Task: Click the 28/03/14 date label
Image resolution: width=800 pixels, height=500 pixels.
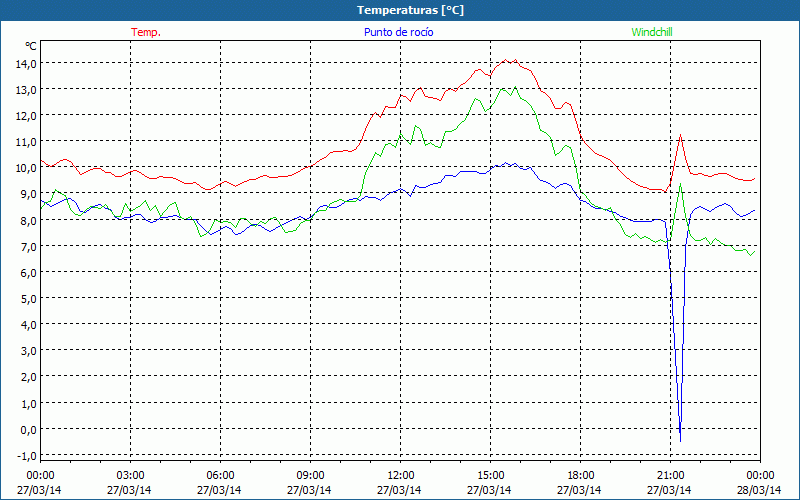Action: (759, 490)
